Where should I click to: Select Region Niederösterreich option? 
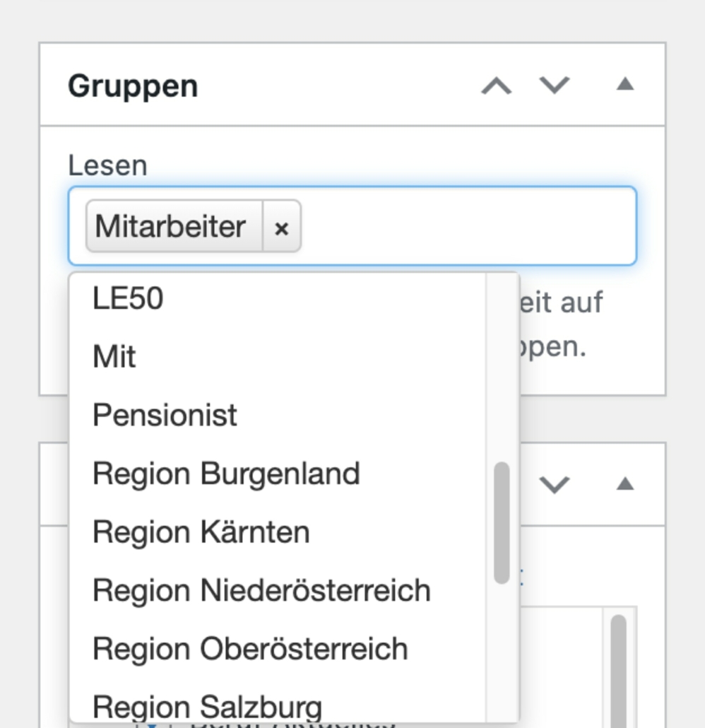(x=261, y=590)
